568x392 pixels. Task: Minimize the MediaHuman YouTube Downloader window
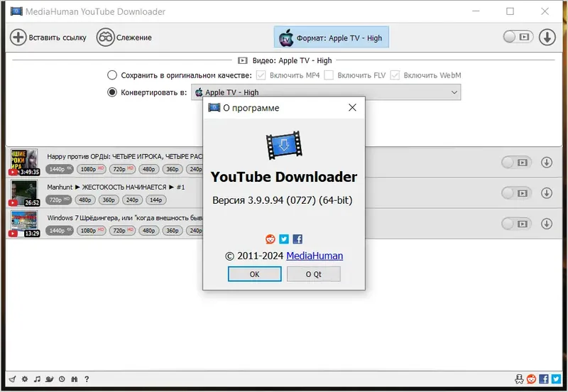[x=476, y=11]
